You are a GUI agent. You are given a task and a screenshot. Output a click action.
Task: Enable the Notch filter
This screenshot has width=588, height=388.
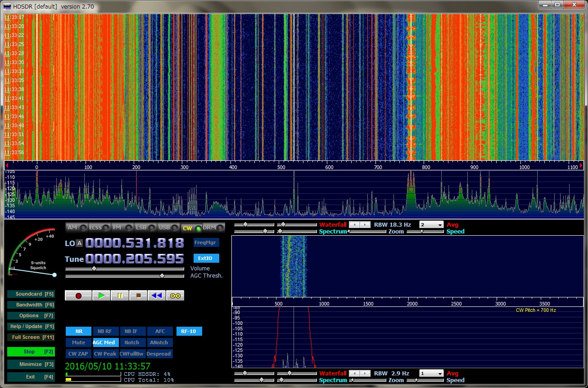[132, 342]
